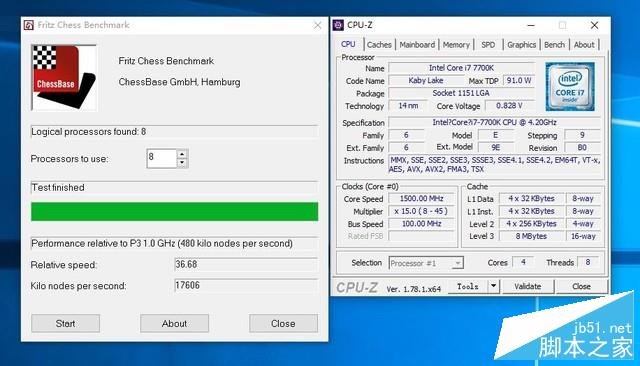
Task: Select the Kilo nodes per second value 17606
Action: point(246,285)
